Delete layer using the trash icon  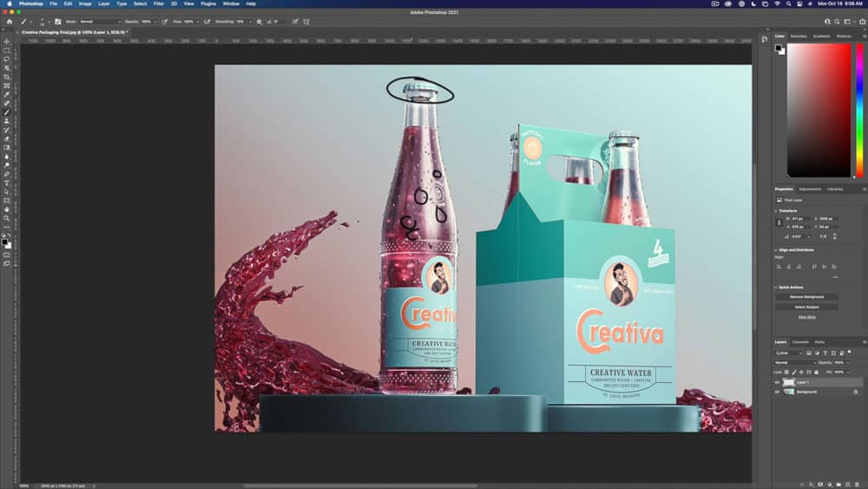click(x=855, y=484)
